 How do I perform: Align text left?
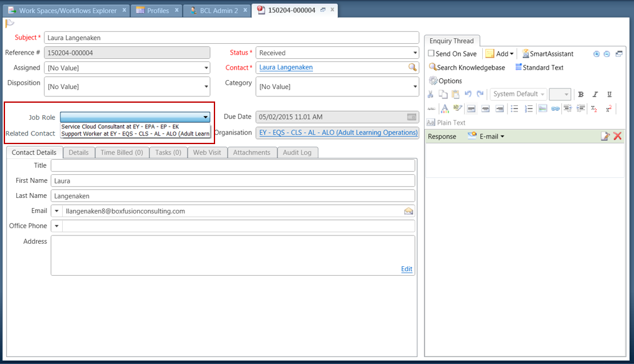(471, 108)
